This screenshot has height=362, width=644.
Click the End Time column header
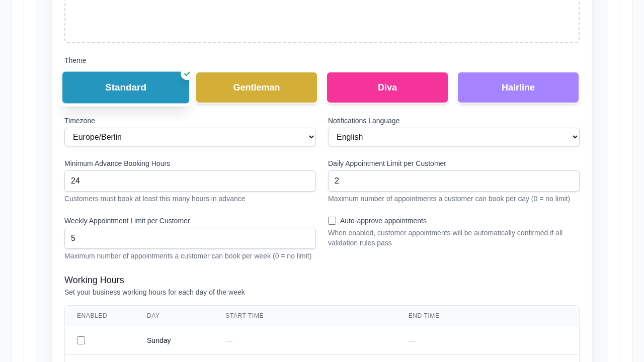click(x=424, y=316)
